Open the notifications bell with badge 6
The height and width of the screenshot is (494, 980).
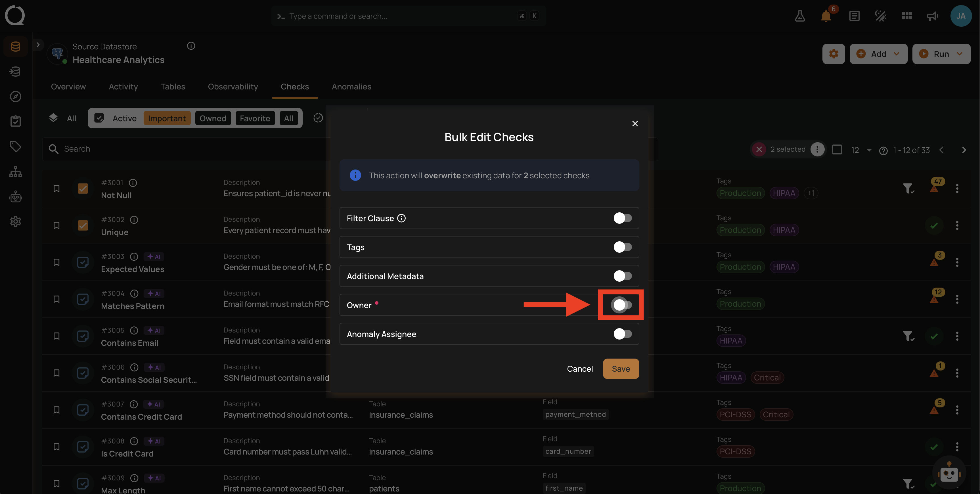tap(826, 16)
